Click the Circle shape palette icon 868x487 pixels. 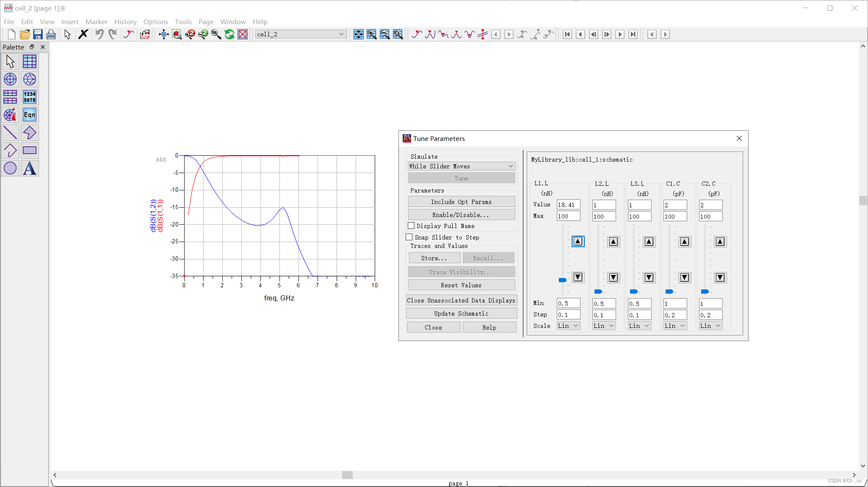[x=10, y=168]
